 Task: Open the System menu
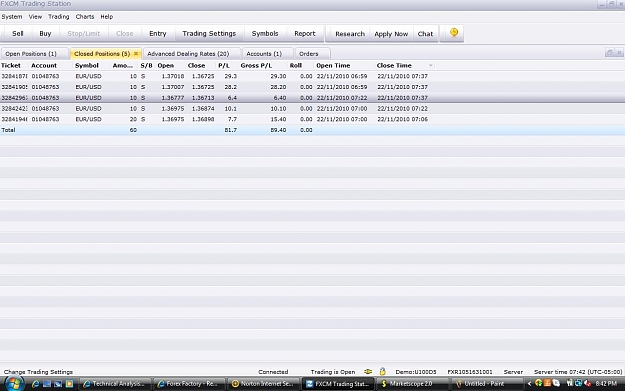point(12,17)
